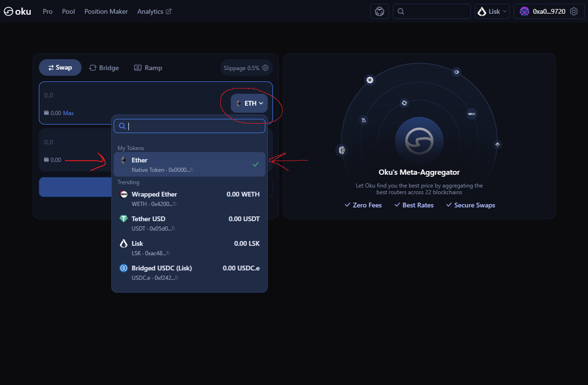Click the Ether logo in My Tokens
The height and width of the screenshot is (385, 588).
[x=124, y=160]
